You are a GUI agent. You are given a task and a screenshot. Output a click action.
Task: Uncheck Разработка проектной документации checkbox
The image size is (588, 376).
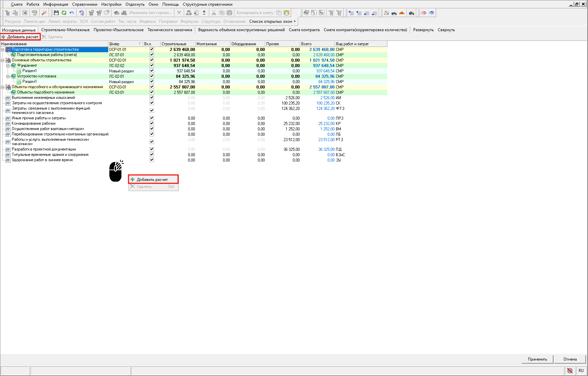152,149
